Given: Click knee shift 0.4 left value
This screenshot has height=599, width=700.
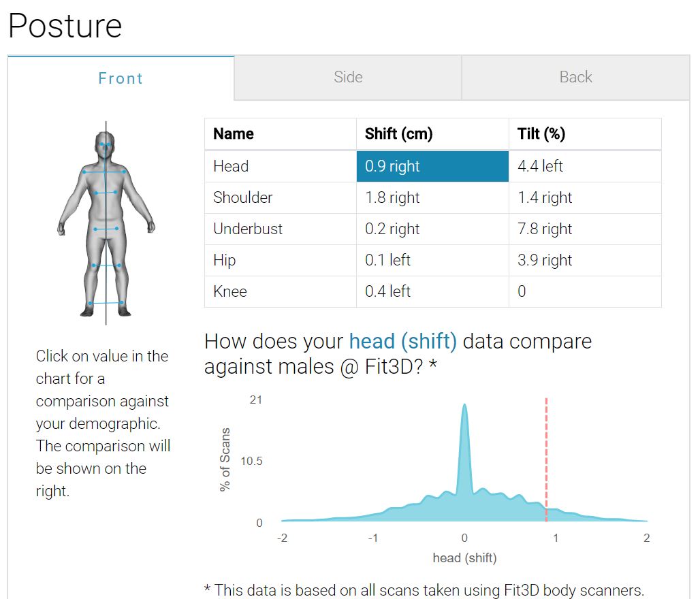Looking at the screenshot, I should pyautogui.click(x=432, y=291).
